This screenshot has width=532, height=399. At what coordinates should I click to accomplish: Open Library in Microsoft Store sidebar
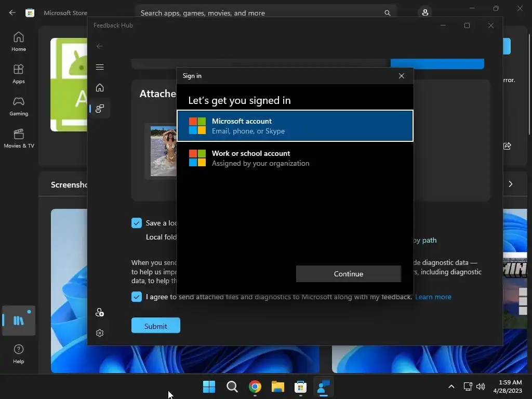coord(19,320)
